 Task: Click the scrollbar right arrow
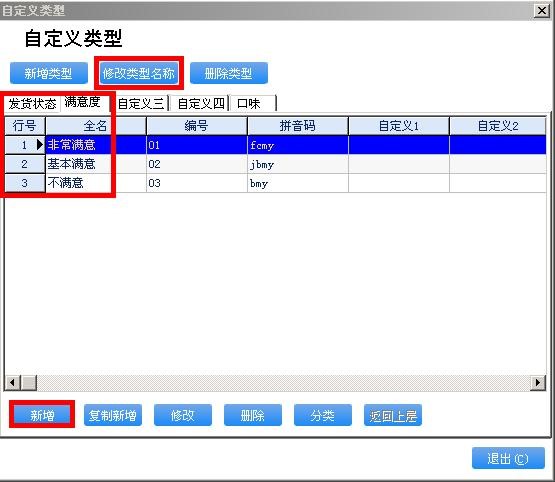(x=538, y=383)
